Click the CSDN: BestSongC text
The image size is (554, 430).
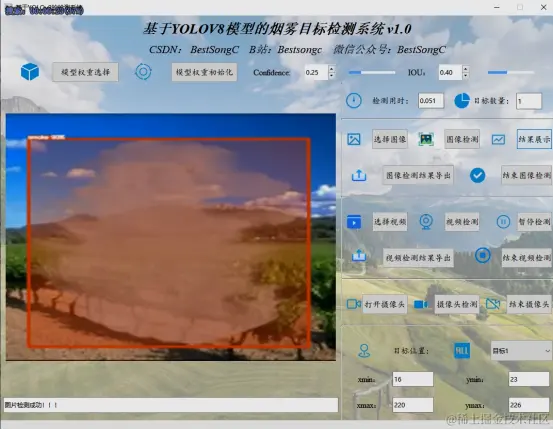click(194, 50)
